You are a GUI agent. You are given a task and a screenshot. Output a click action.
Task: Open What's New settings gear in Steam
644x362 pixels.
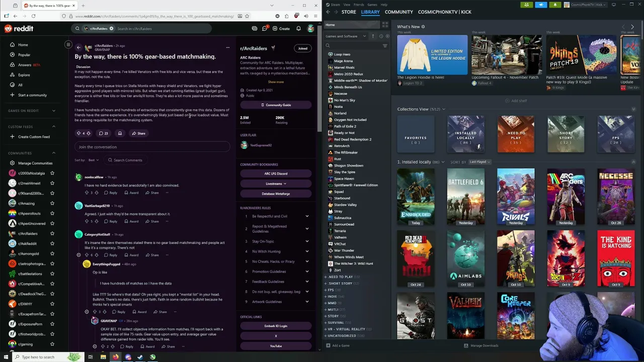click(423, 27)
